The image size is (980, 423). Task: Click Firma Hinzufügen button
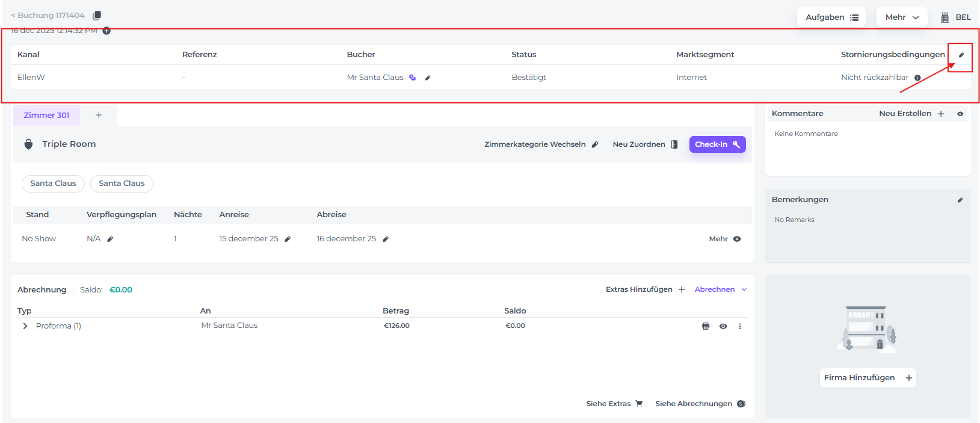point(868,378)
